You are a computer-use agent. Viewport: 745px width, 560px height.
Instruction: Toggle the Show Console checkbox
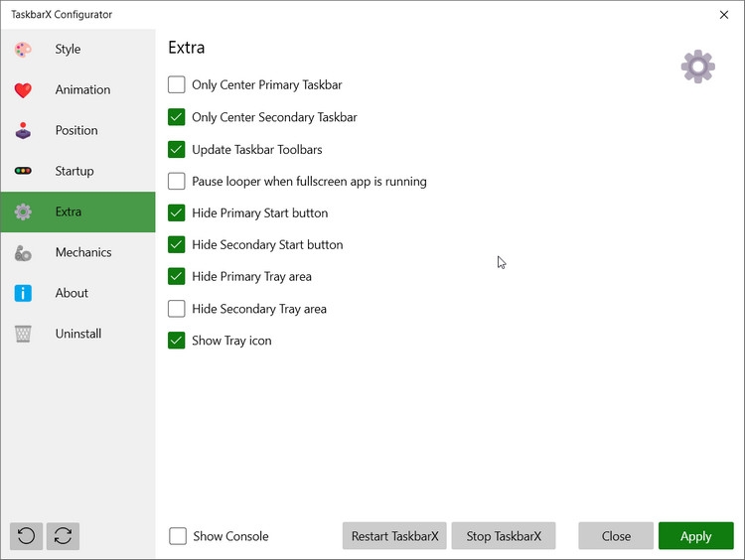coord(178,536)
